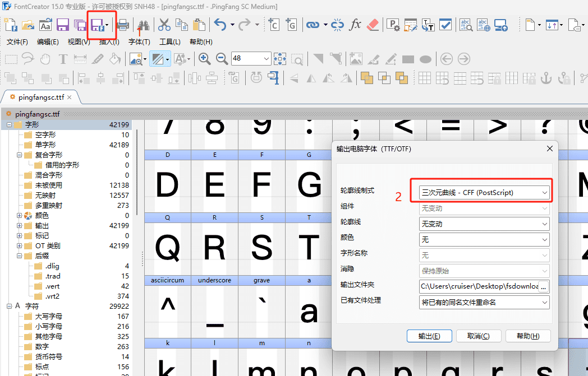This screenshot has height=376, width=588.
Task: Click the 取消(C) button
Action: 479,336
